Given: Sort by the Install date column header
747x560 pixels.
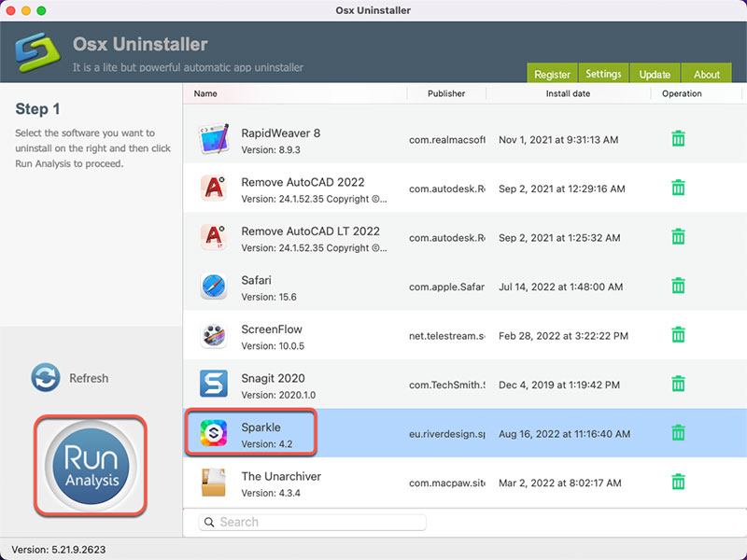Looking at the screenshot, I should (569, 93).
